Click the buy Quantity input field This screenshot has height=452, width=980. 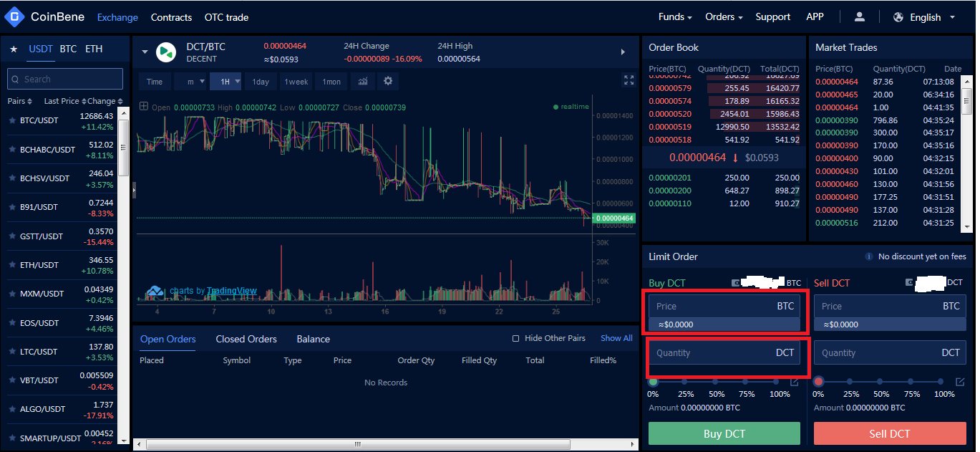tap(724, 352)
